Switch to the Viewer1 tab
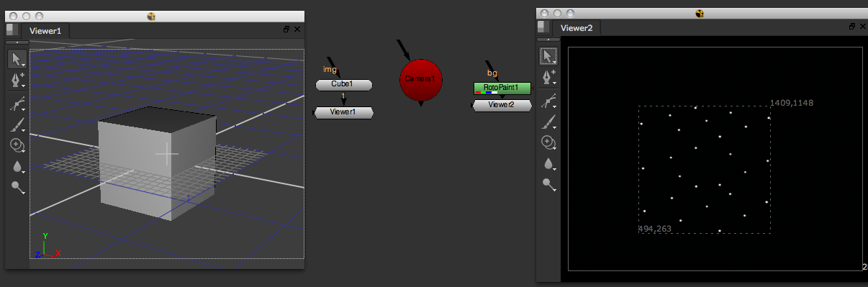 45,30
